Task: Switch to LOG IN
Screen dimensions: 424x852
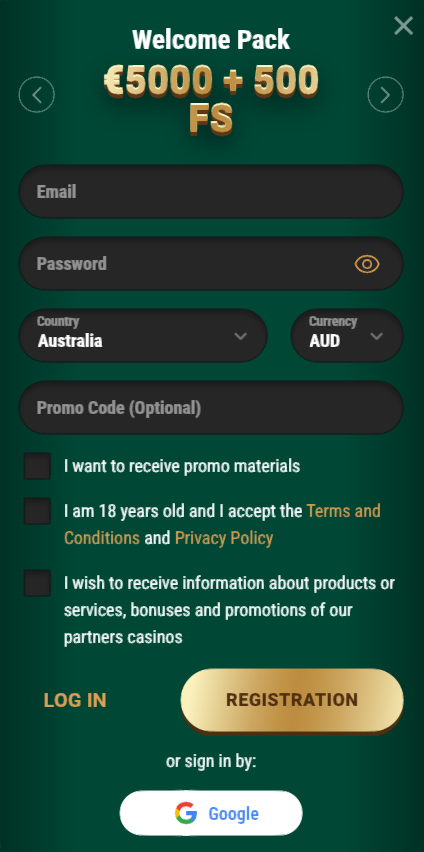Action: (x=75, y=700)
